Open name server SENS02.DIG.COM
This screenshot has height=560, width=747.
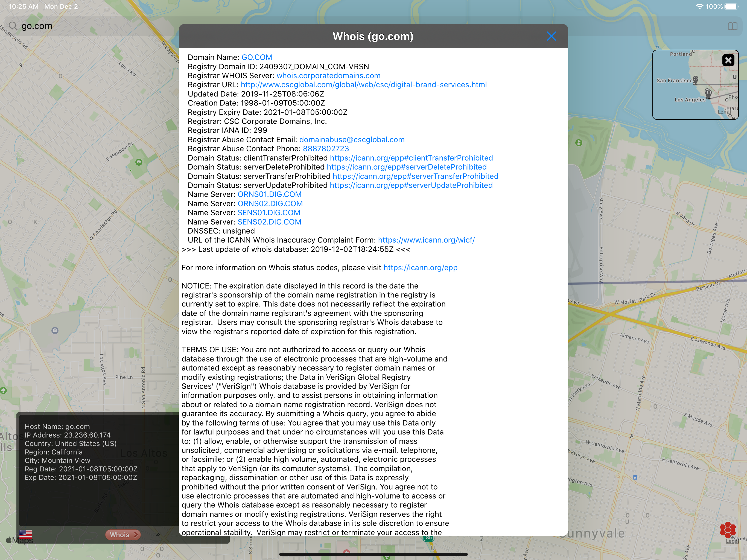tap(269, 222)
